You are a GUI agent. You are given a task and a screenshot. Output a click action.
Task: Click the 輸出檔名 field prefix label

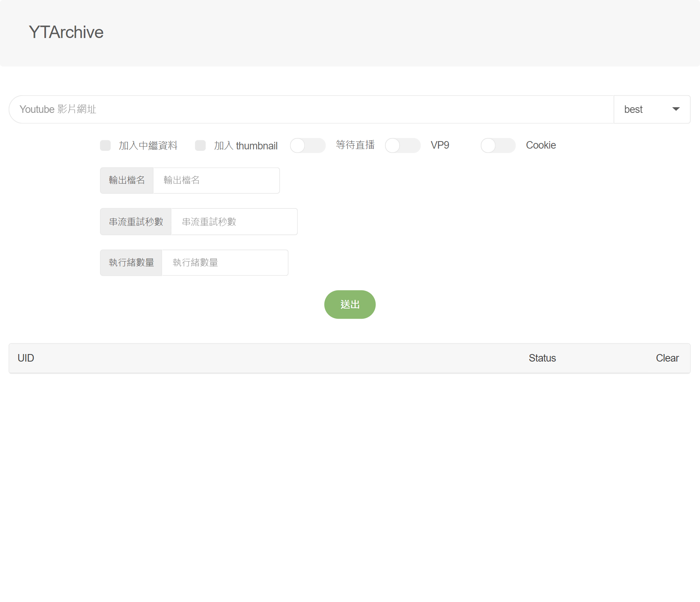(x=127, y=181)
